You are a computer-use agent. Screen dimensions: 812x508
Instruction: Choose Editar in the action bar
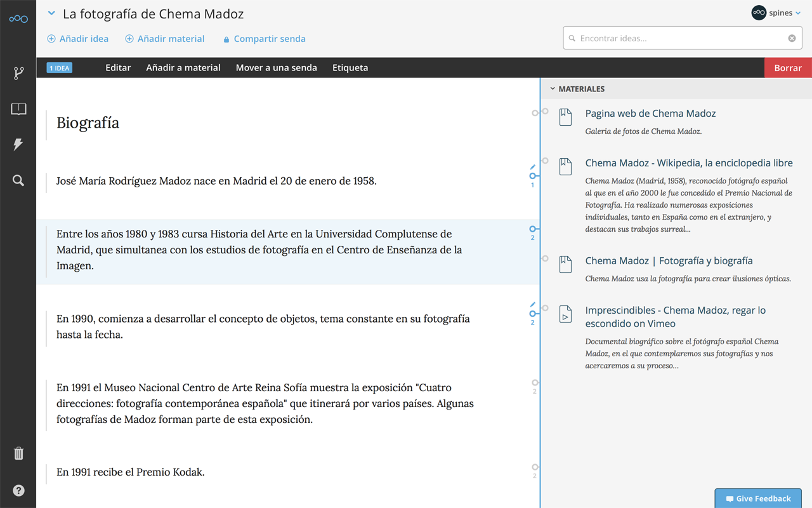118,68
